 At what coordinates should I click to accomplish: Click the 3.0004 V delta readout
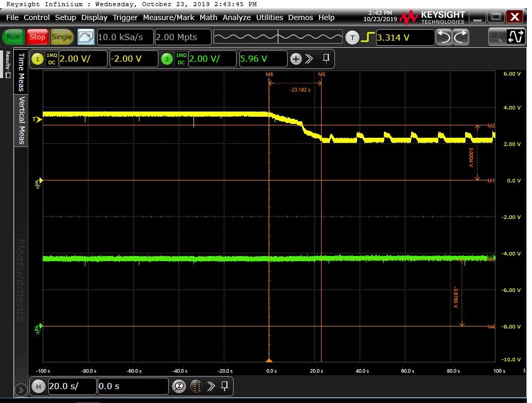click(471, 157)
